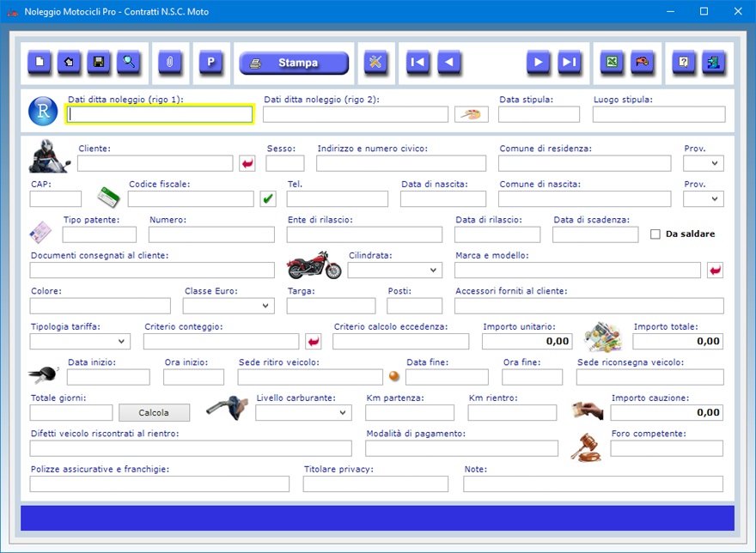Open the help question-mark icon
This screenshot has width=756, height=553.
click(684, 62)
